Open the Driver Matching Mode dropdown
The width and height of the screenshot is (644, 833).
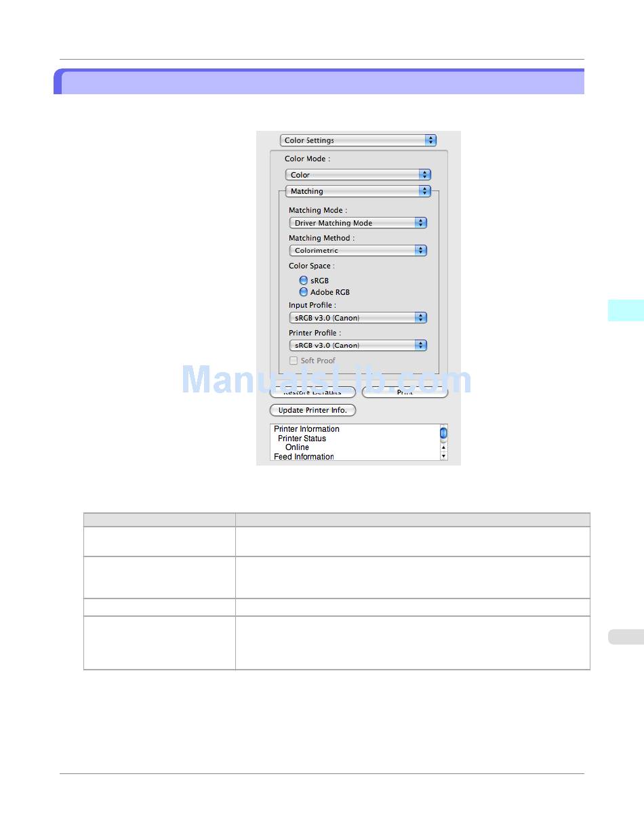click(358, 223)
